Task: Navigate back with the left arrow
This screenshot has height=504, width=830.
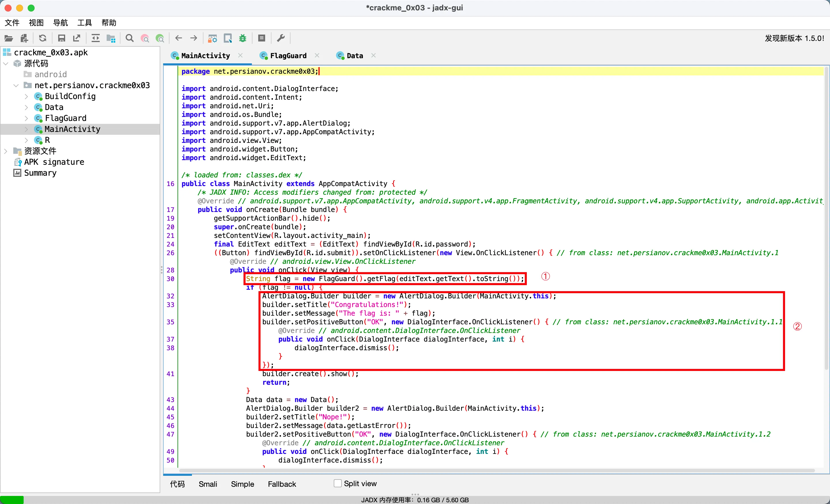Action: pyautogui.click(x=178, y=38)
